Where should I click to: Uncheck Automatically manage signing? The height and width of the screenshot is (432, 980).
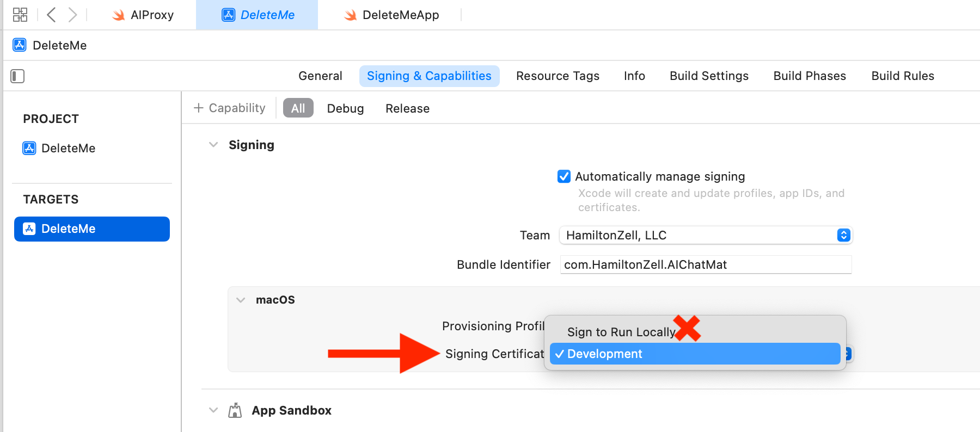click(x=564, y=176)
